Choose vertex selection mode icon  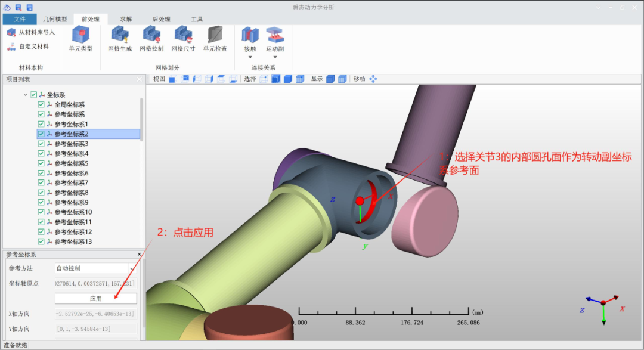[x=264, y=79]
